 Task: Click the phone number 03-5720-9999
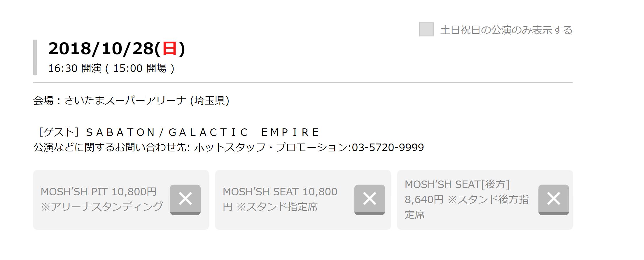coord(388,148)
